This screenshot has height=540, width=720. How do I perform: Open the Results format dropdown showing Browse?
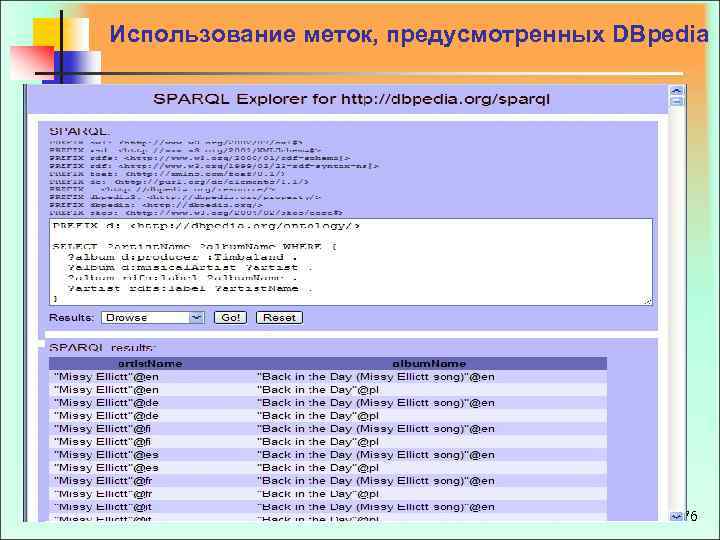(152, 318)
